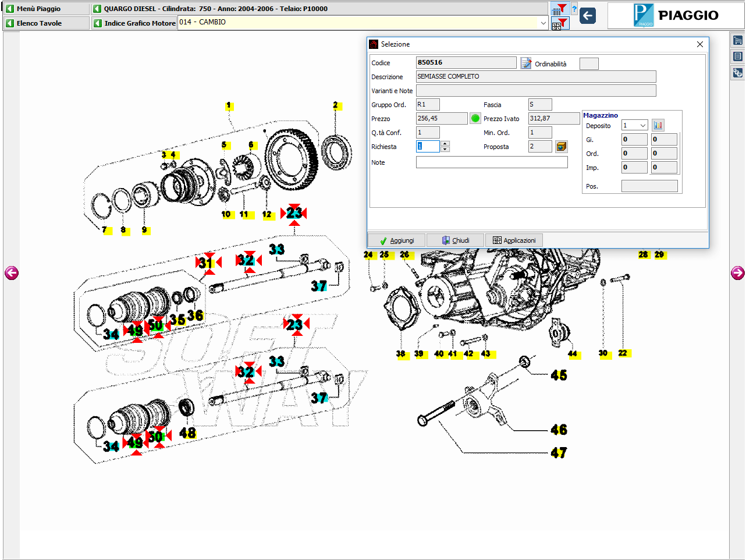Expand the Deposito dropdown
Viewport: 746px width, 560px height.
(x=642, y=126)
